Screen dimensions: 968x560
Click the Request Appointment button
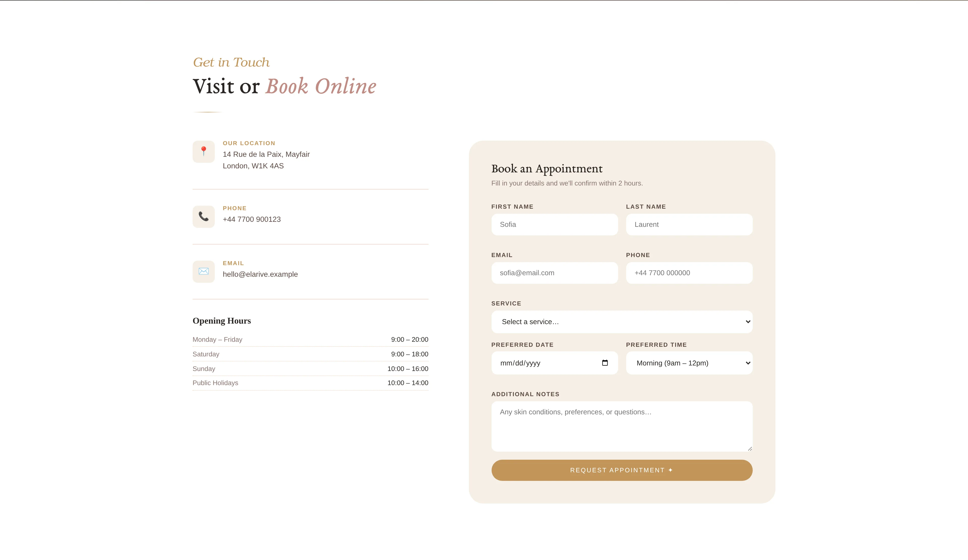[622, 470]
